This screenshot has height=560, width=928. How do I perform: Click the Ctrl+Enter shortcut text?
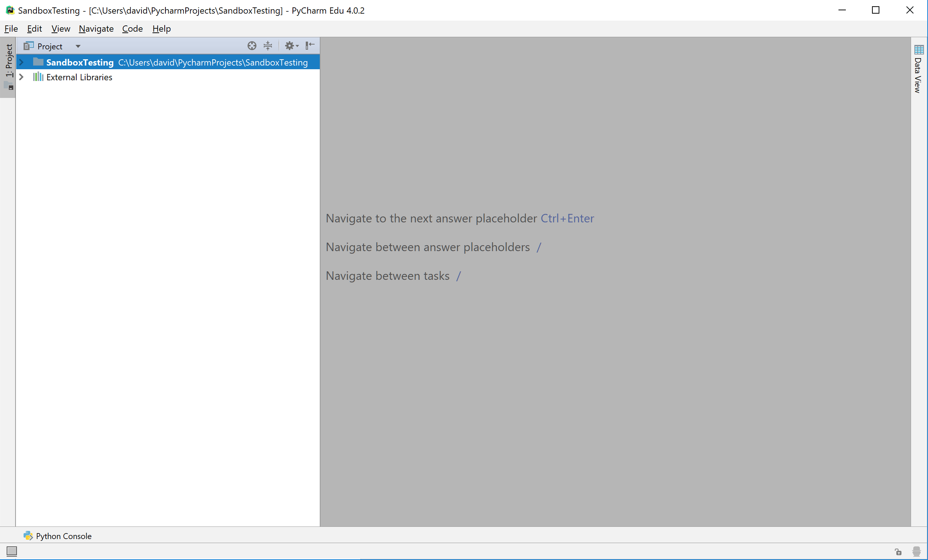point(567,218)
